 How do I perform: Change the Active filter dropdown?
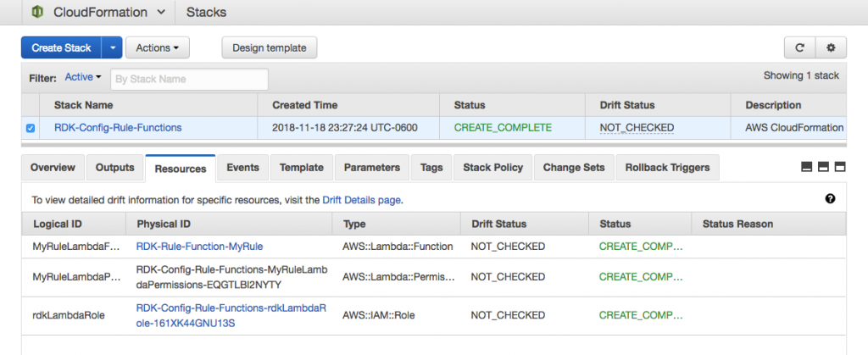pyautogui.click(x=83, y=77)
